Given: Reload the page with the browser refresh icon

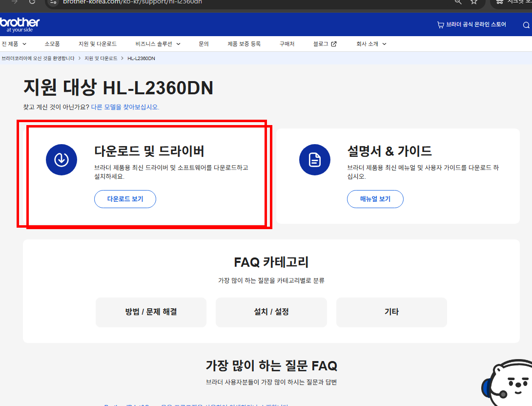Looking at the screenshot, I should [32, 1].
